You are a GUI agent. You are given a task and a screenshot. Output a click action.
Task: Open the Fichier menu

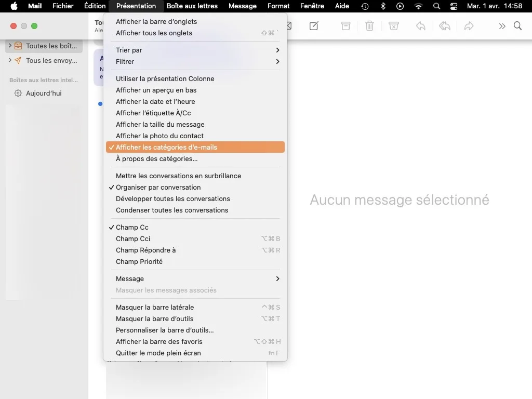click(63, 6)
